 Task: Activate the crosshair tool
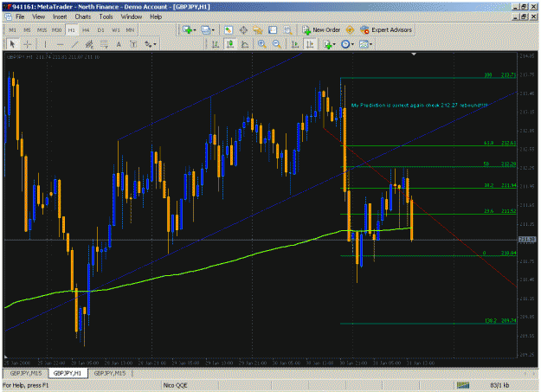27,44
